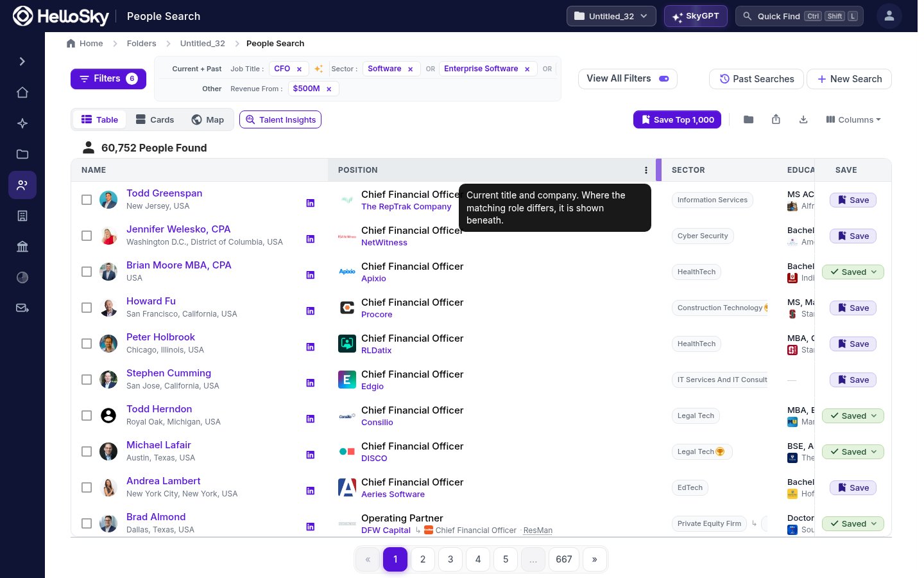
Task: Open the Edgio company logo
Action: (x=347, y=380)
